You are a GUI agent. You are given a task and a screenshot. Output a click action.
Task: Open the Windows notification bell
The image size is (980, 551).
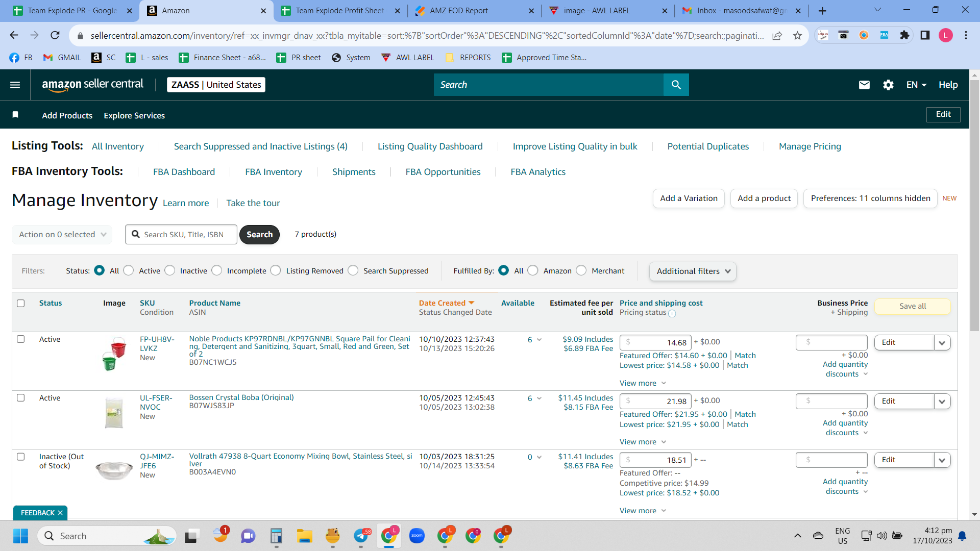pos(962,536)
